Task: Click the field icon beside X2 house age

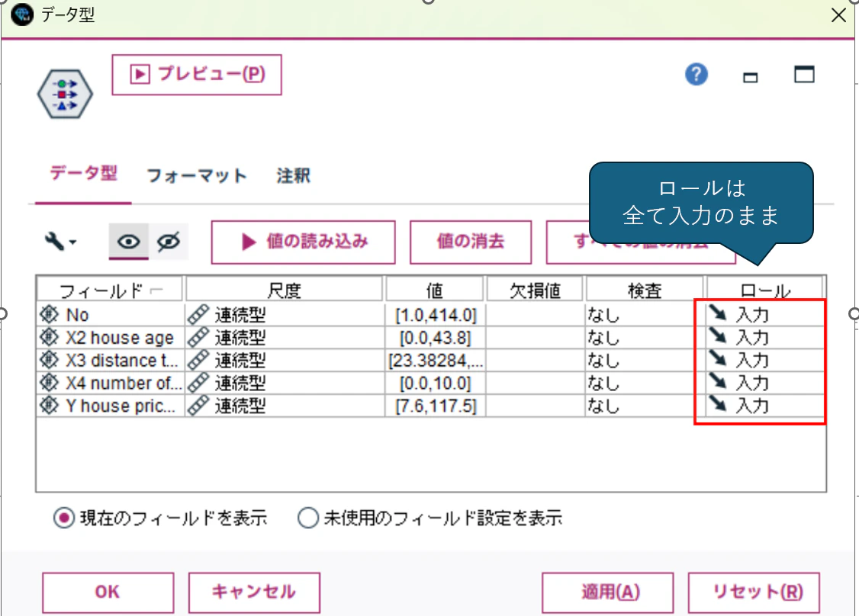Action: pos(50,337)
